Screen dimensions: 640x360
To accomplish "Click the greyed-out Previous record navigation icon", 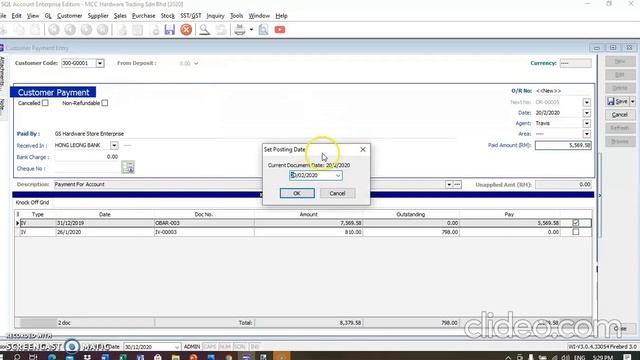I will (x=70, y=30).
